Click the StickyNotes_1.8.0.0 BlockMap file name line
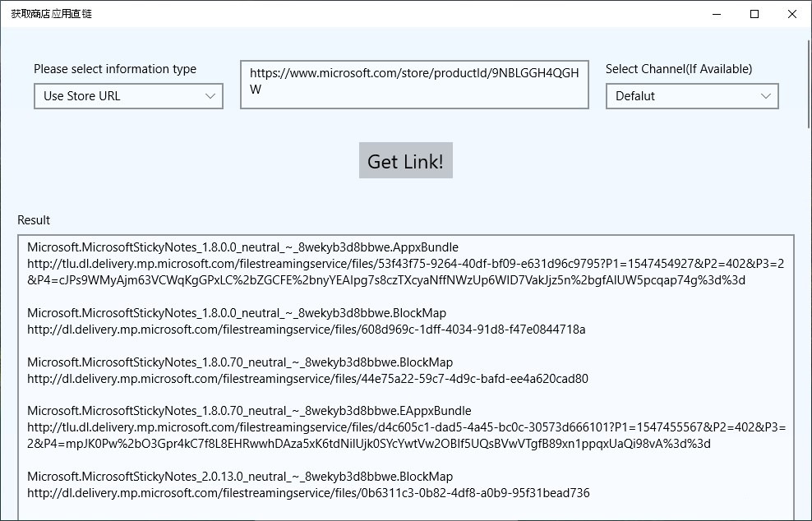The image size is (812, 521). tap(237, 313)
